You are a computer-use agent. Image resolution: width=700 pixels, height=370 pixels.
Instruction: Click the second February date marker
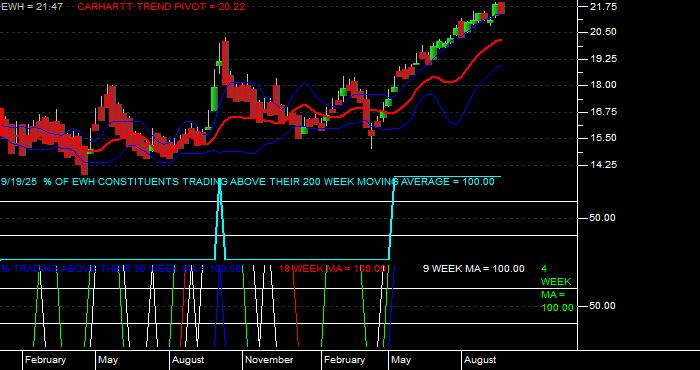(344, 360)
